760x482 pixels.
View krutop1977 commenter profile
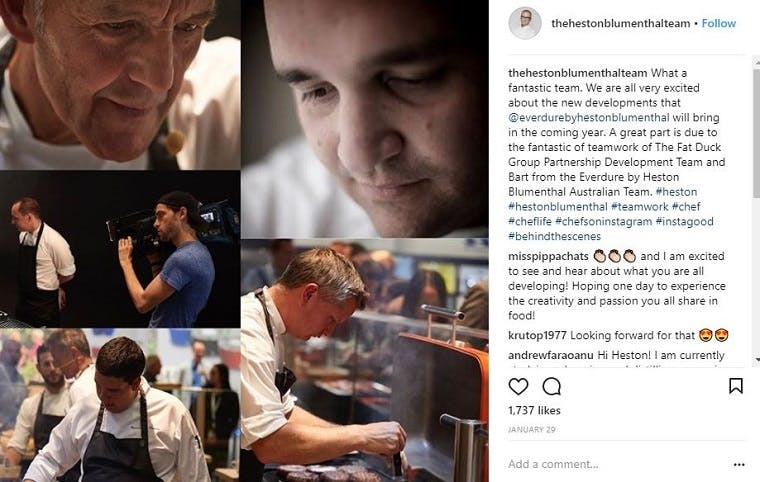(537, 336)
